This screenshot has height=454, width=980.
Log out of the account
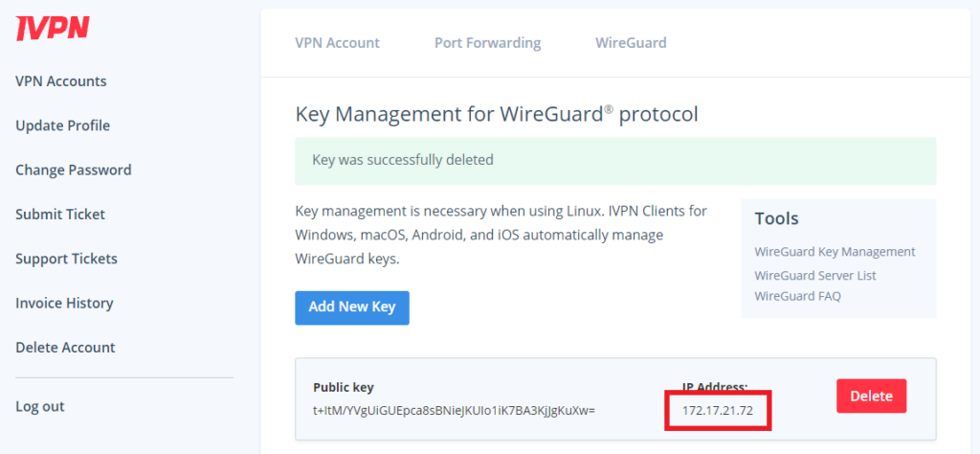(x=40, y=406)
